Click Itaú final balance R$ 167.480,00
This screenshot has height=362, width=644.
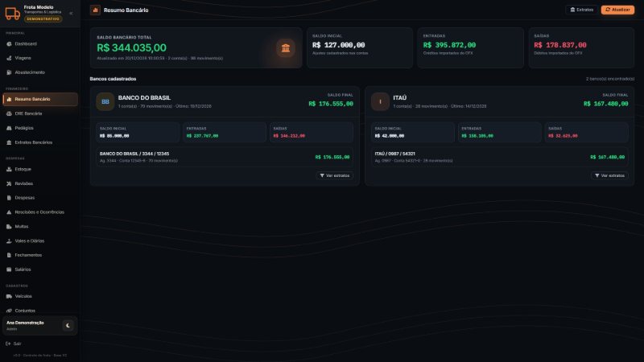606,104
